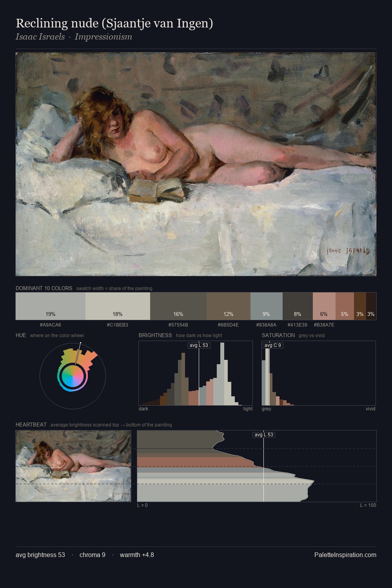Click the 9% blue-grey swatch #838A8A

pos(267,306)
